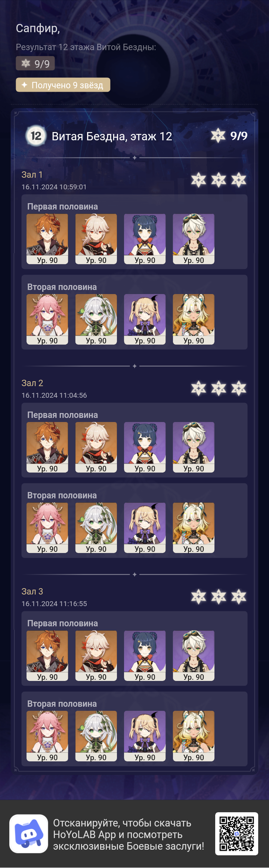269x868 pixels.
Task: Select goggles character in Зал 3 first half
Action: tap(194, 656)
